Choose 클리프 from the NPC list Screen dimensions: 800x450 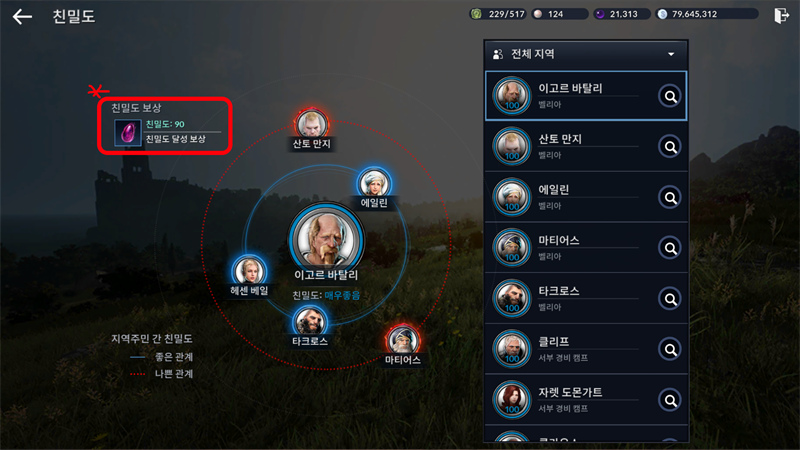586,349
